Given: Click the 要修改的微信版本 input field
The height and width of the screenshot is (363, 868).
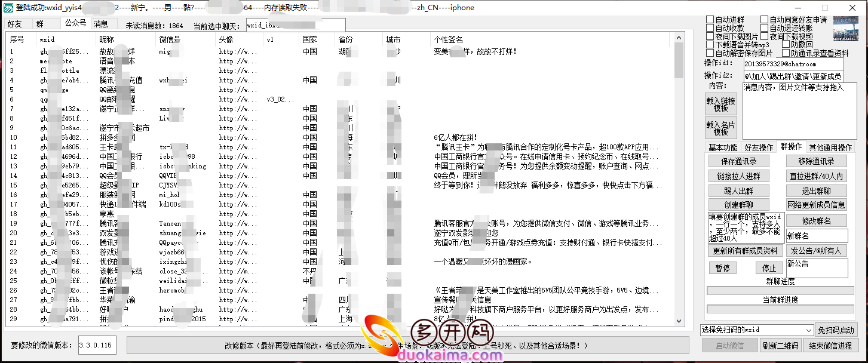Looking at the screenshot, I should (97, 345).
